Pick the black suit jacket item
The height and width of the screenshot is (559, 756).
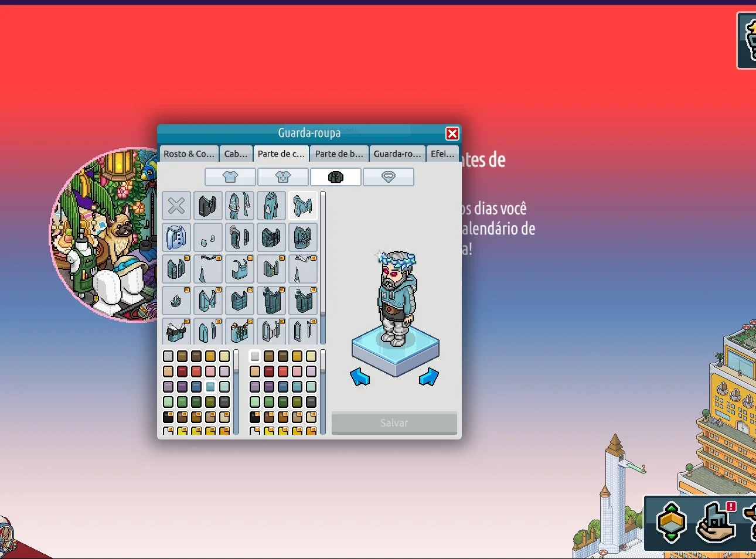208,206
